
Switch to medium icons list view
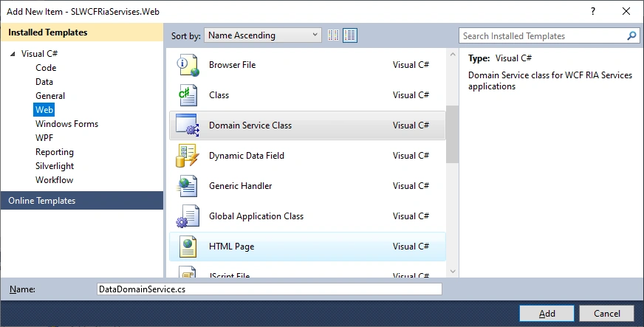click(x=350, y=35)
